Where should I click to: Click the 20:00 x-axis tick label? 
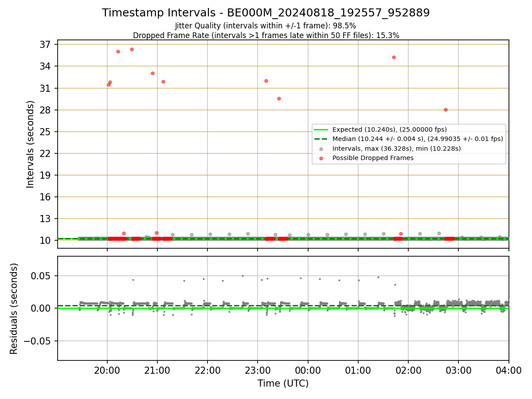click(107, 371)
